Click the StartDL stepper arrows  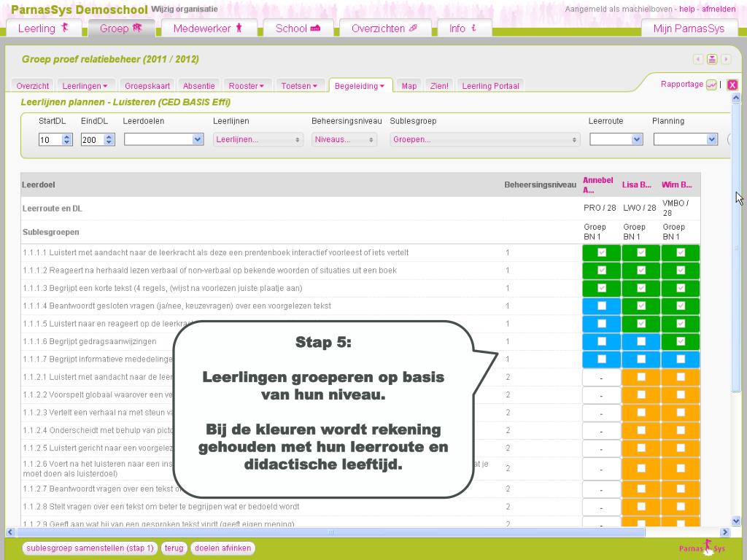pos(67,139)
